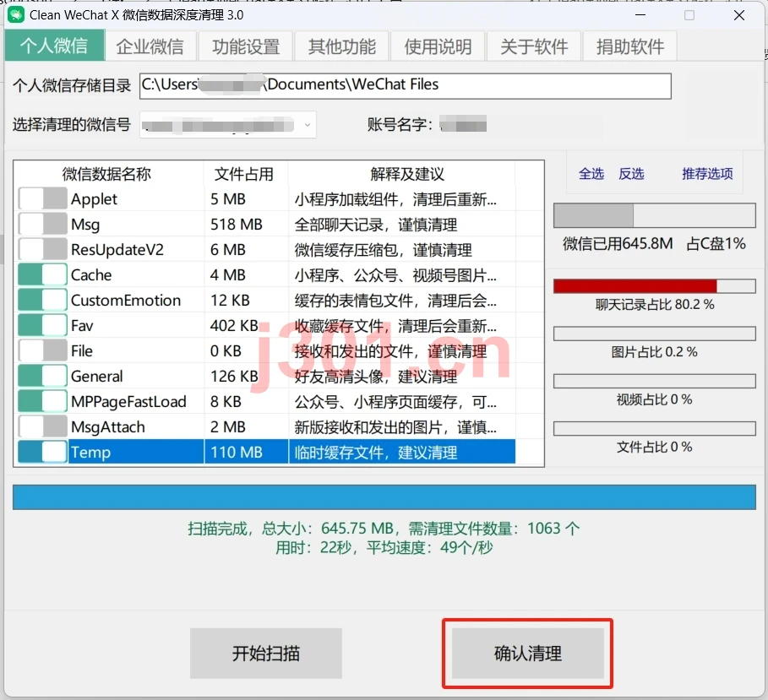Disable the Cache cleaning toggle
768x700 pixels.
coord(42,274)
